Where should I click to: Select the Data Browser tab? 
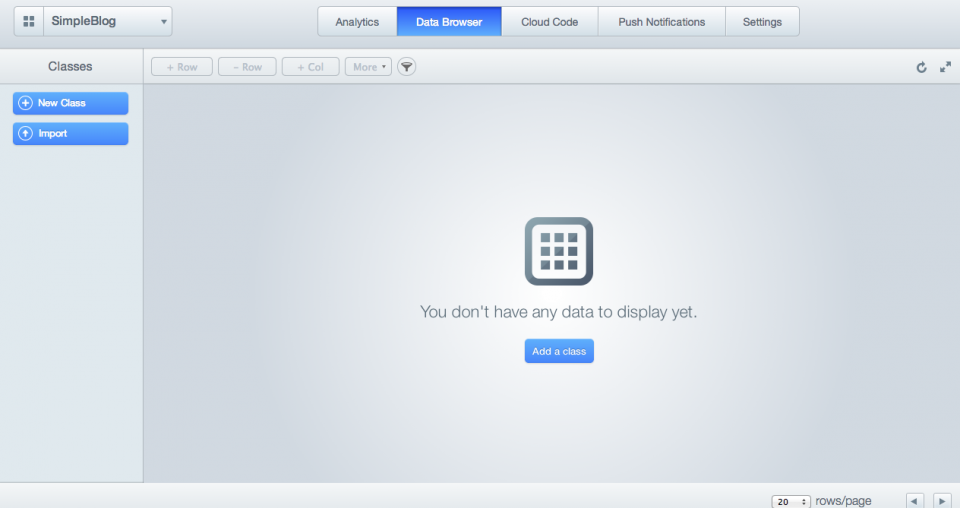pyautogui.click(x=449, y=22)
